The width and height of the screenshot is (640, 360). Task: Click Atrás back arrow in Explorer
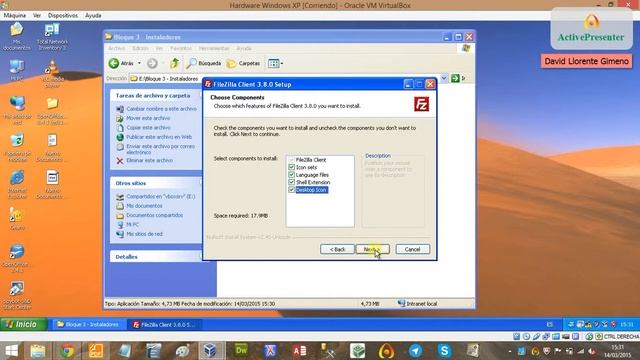pyautogui.click(x=122, y=63)
